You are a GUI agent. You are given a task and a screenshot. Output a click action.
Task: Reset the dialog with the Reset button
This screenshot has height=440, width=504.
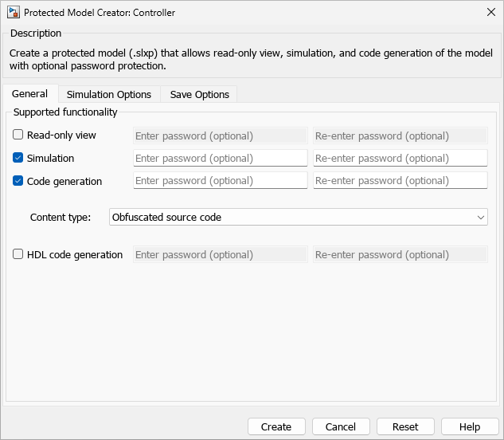[x=405, y=426]
